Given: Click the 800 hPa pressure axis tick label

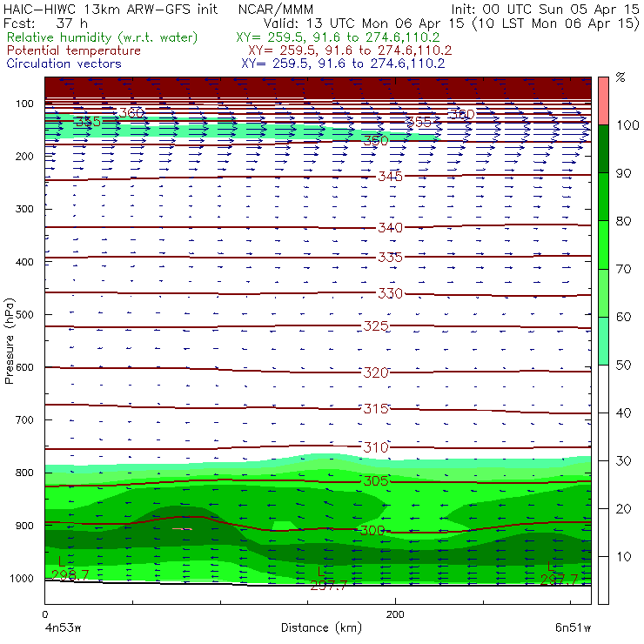Looking at the screenshot, I should point(25,473).
